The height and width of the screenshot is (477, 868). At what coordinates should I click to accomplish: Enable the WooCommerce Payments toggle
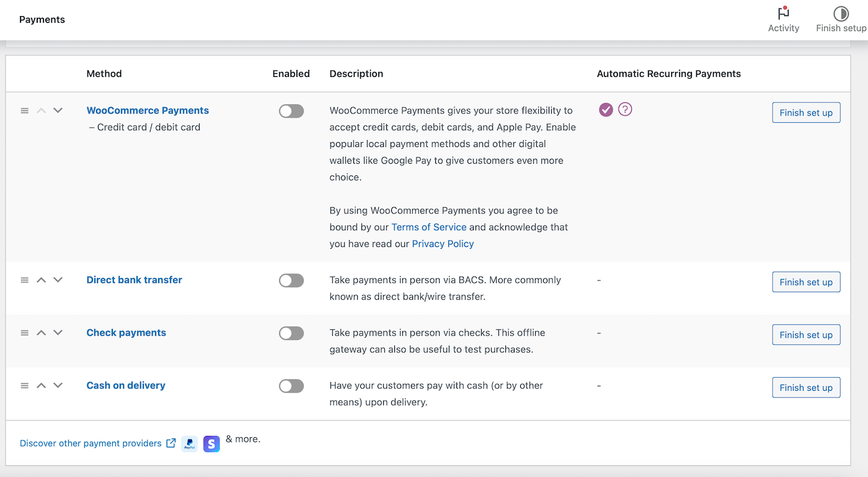[291, 111]
